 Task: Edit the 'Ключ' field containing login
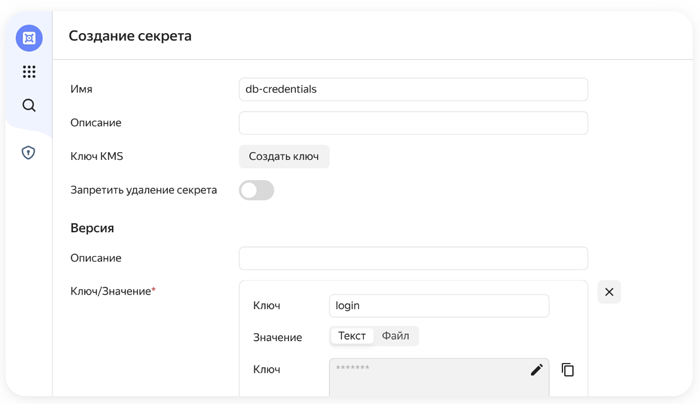(439, 306)
